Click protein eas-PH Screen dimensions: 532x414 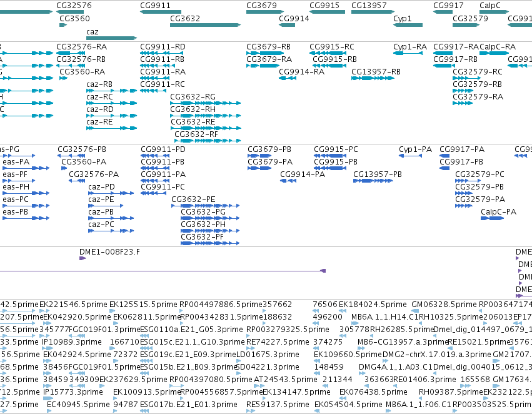coord(16,186)
